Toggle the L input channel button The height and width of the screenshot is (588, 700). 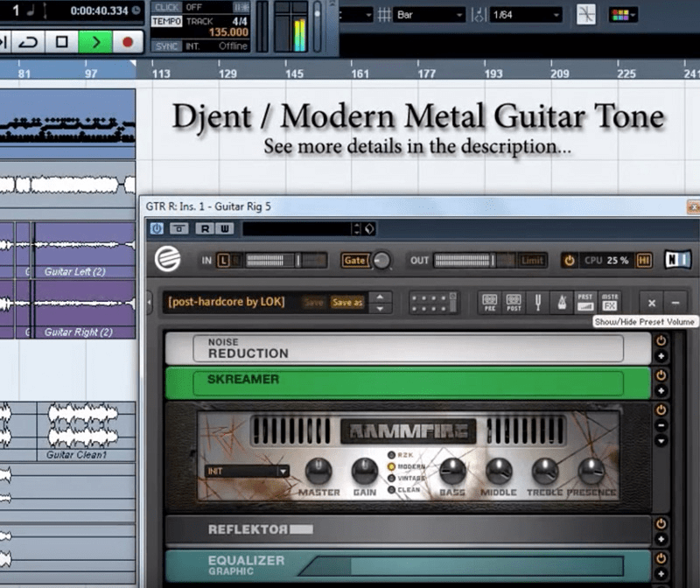(x=224, y=260)
